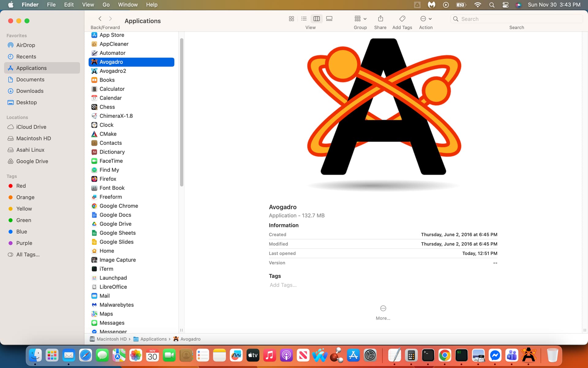
Task: Switch to list view in toolbar
Action: tap(304, 19)
